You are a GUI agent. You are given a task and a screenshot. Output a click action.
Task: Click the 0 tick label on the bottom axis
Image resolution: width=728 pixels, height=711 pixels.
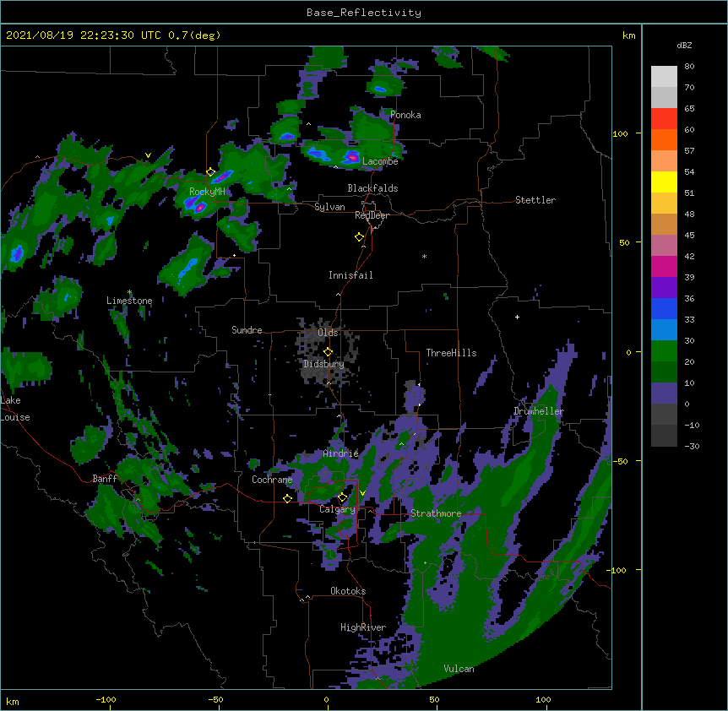pyautogui.click(x=326, y=699)
